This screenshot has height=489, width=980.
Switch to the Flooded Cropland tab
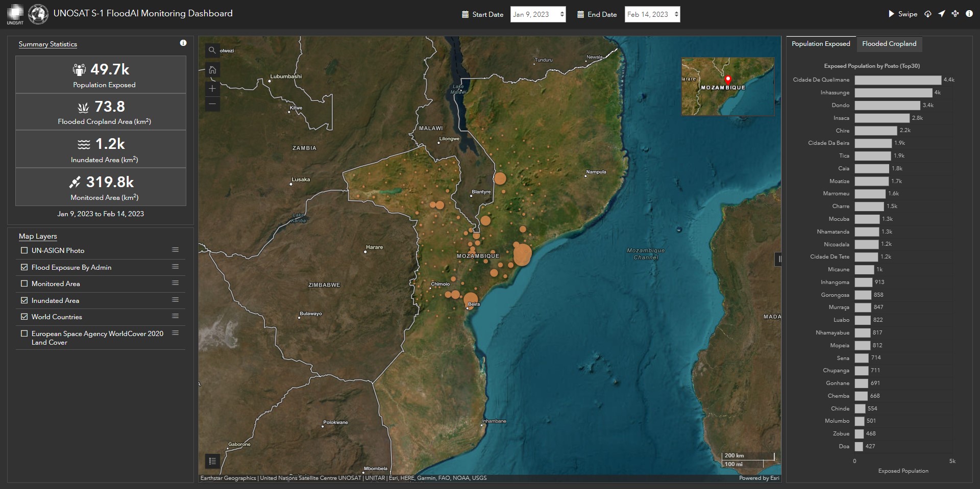(x=889, y=44)
